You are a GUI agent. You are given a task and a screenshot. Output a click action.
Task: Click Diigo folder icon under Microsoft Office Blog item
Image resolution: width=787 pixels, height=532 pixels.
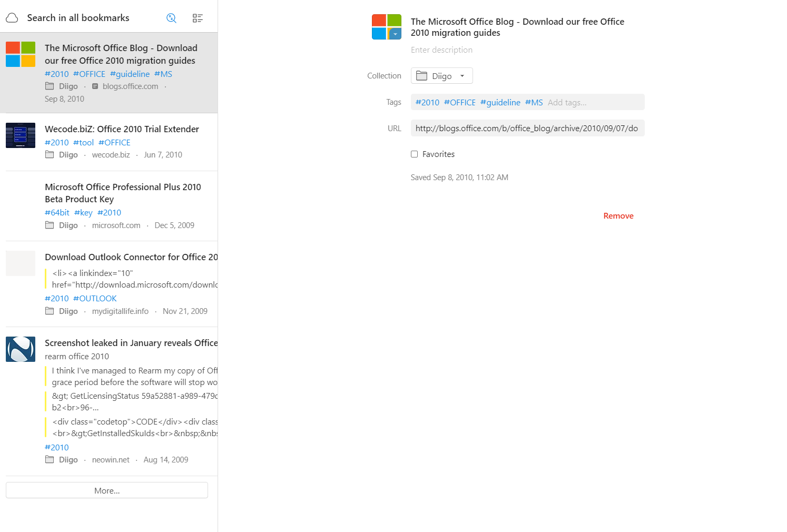point(50,86)
